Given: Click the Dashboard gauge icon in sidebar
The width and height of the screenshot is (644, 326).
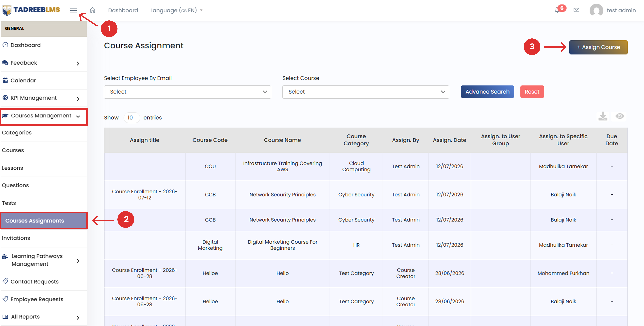Looking at the screenshot, I should 5,45.
